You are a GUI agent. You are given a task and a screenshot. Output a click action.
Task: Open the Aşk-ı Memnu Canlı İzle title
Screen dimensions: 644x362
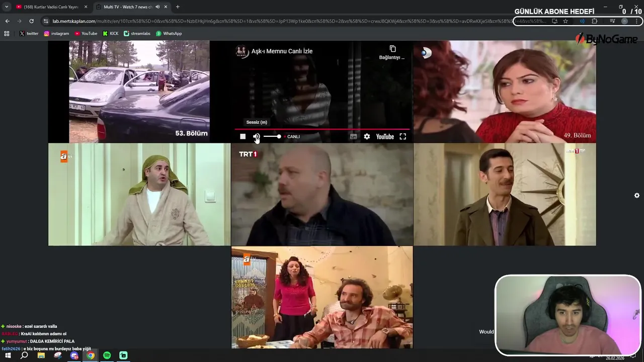(x=282, y=51)
